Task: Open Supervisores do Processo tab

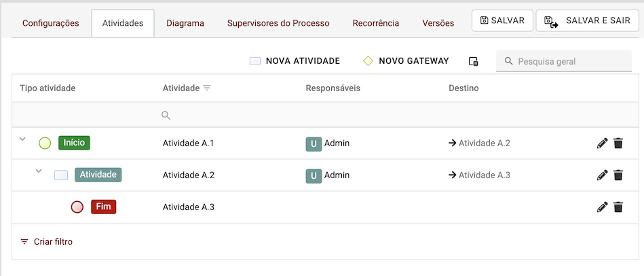Action: [x=278, y=23]
